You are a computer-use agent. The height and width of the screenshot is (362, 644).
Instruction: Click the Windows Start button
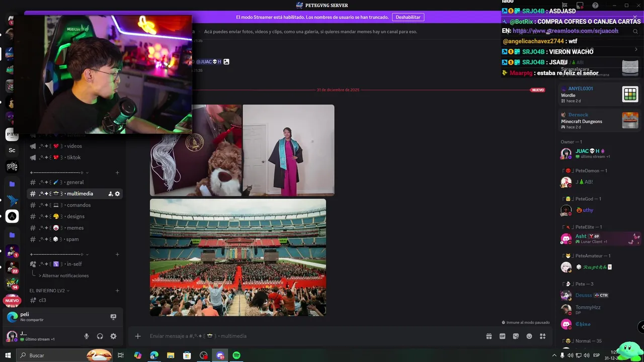[x=8, y=355]
